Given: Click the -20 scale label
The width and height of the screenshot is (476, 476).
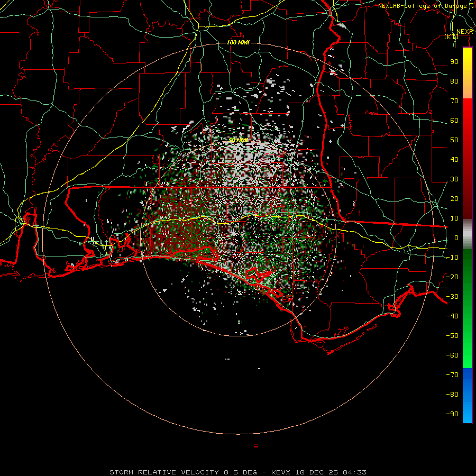Looking at the screenshot, I should pyautogui.click(x=452, y=277).
